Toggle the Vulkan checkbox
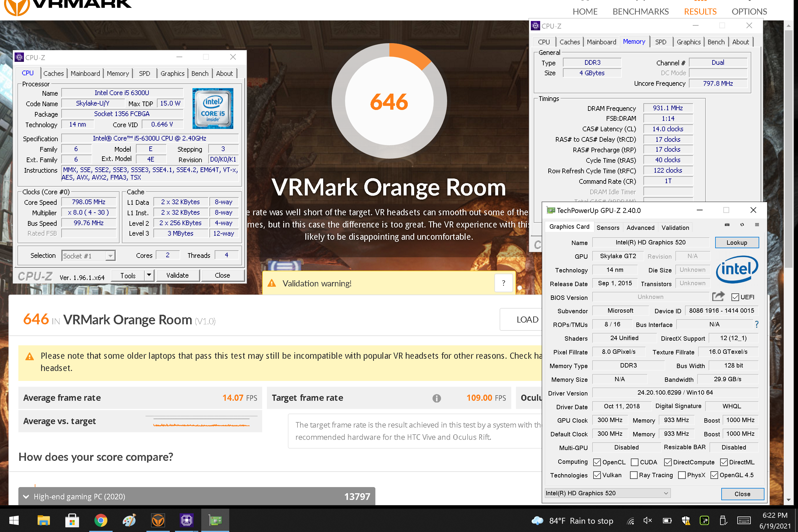798x532 pixels. click(597, 475)
